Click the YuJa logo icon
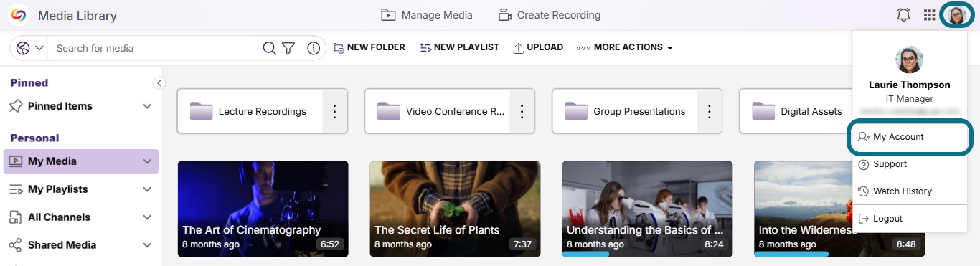 pos(18,15)
